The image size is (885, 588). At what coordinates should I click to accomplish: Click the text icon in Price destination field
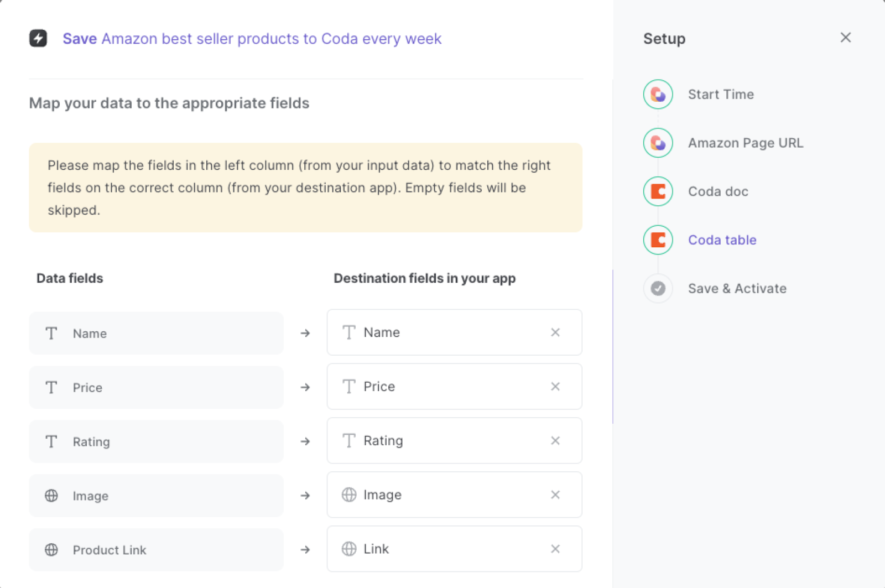click(x=349, y=386)
